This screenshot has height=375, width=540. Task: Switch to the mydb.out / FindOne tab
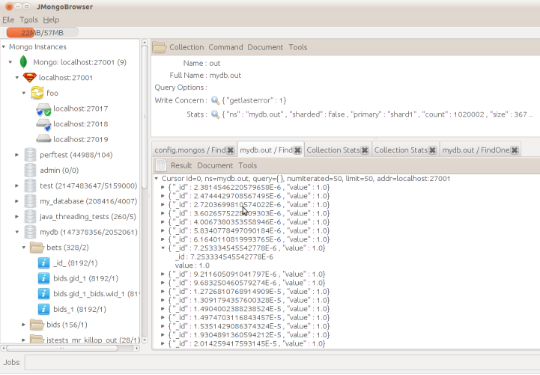[475, 150]
